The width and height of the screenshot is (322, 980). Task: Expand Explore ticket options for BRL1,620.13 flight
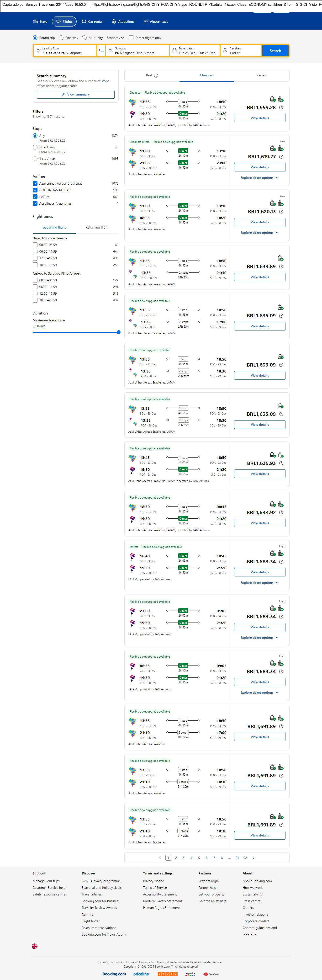click(259, 233)
